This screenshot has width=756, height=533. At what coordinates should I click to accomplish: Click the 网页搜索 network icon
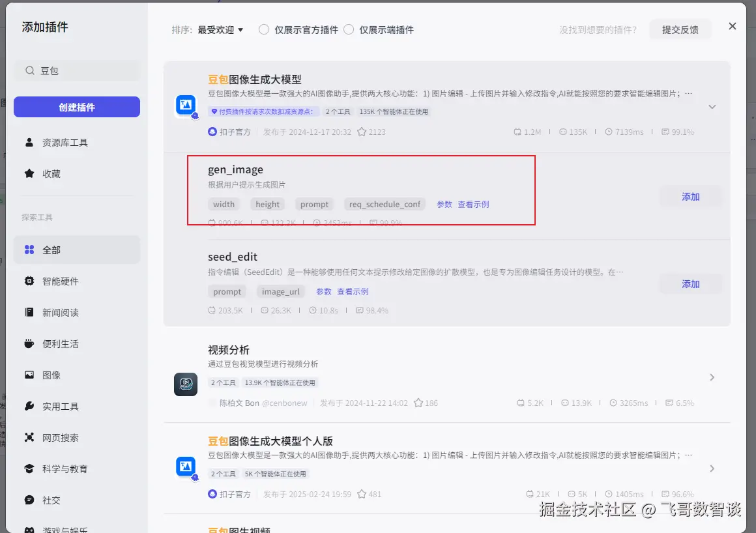click(x=29, y=437)
